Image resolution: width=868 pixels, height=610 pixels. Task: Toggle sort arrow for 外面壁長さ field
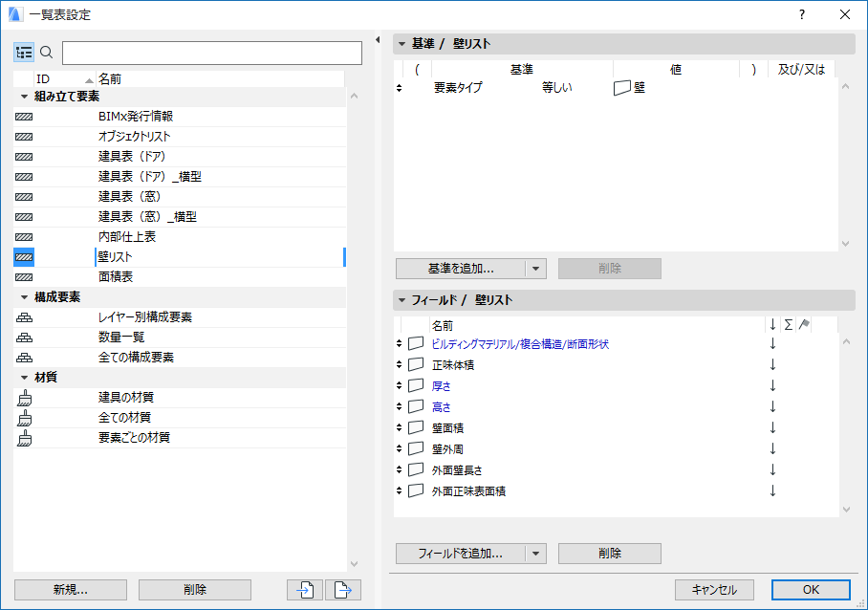[772, 470]
